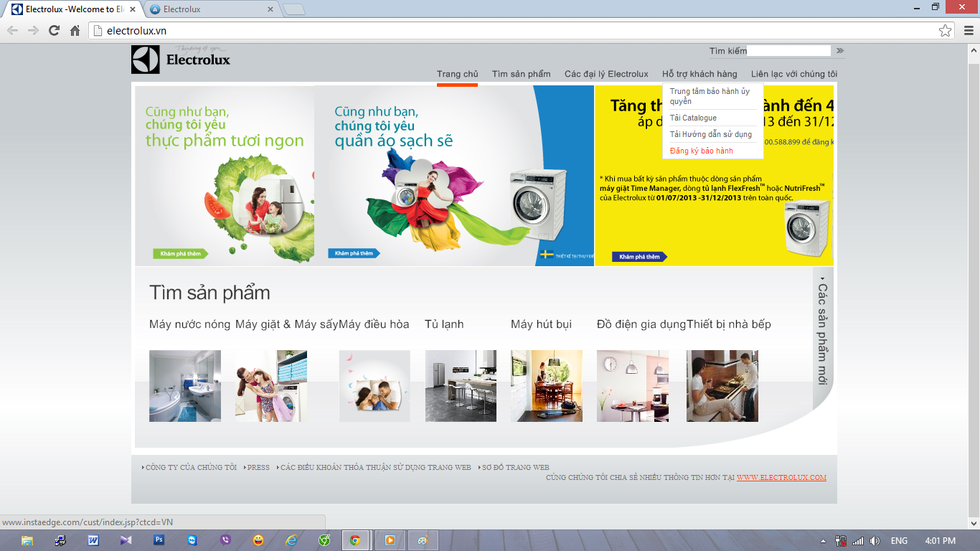Screen dimensions: 980x551
Task: Click the battery power tray icon
Action: click(x=841, y=541)
